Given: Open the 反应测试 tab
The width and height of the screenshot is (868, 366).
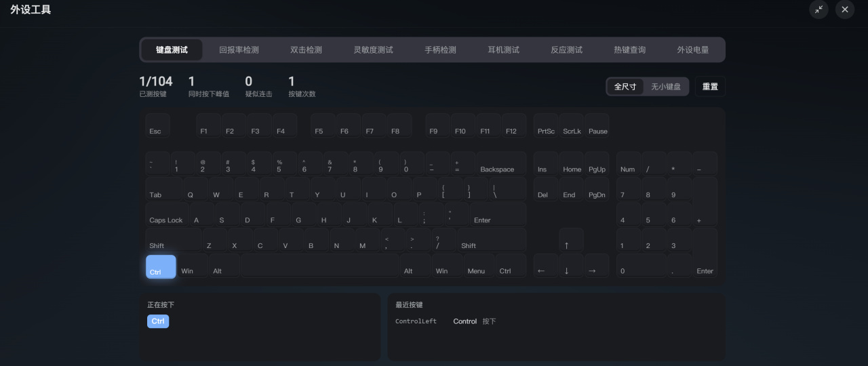Looking at the screenshot, I should [566, 49].
